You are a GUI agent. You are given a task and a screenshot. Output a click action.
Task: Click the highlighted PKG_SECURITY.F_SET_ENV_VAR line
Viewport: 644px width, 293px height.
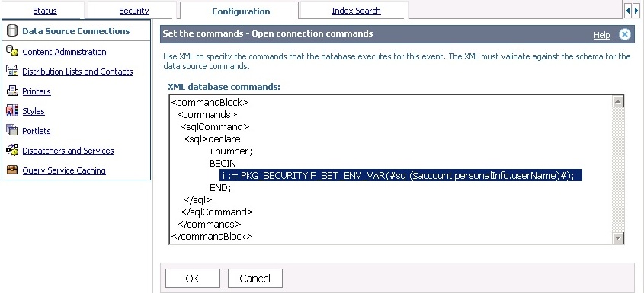point(401,176)
